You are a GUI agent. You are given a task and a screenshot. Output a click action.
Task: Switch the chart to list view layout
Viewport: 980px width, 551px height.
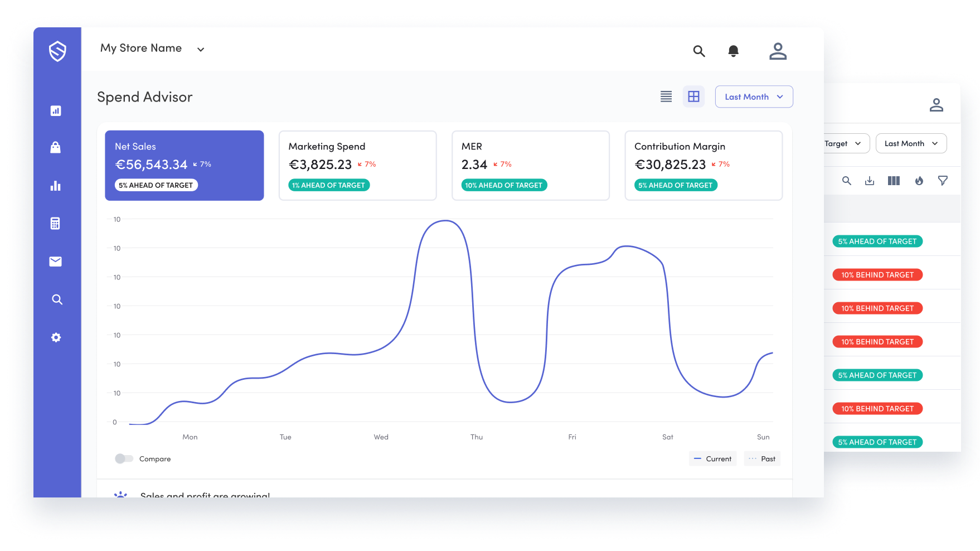tap(666, 96)
